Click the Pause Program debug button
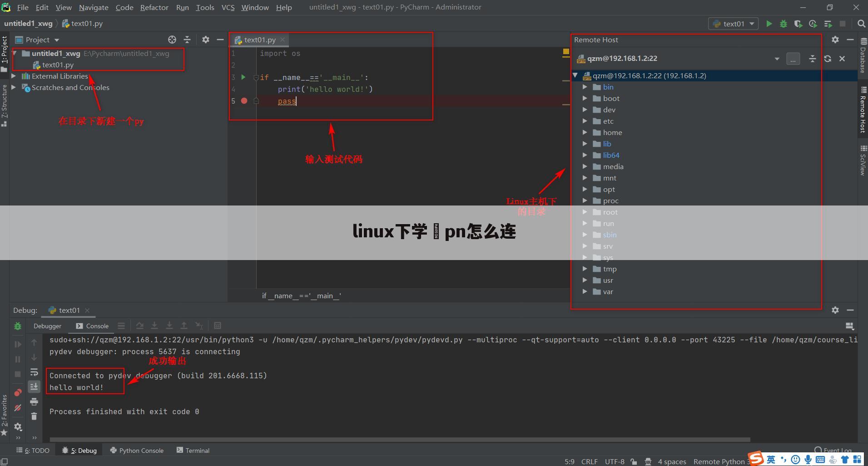This screenshot has width=868, height=466. point(18,359)
